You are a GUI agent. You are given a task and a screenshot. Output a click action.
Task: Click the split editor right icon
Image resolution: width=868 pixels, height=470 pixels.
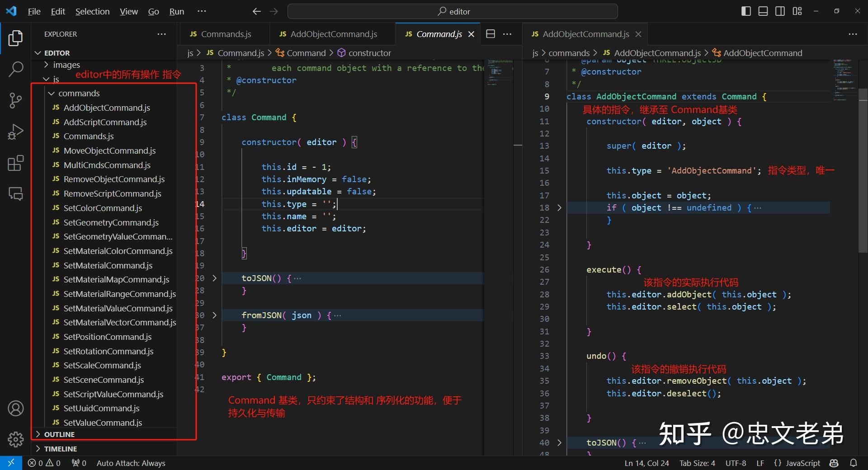tap(491, 34)
